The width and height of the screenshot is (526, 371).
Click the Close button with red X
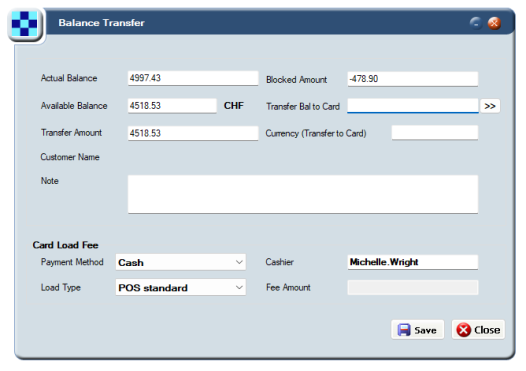coord(478,330)
